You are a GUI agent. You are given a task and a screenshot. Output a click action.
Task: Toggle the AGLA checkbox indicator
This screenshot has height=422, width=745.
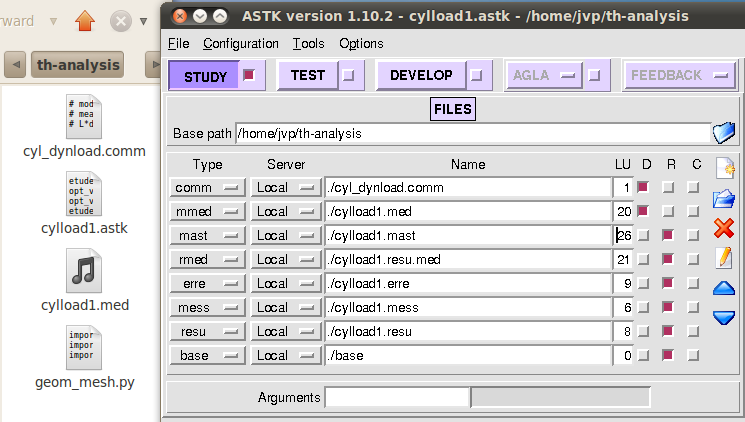594,75
